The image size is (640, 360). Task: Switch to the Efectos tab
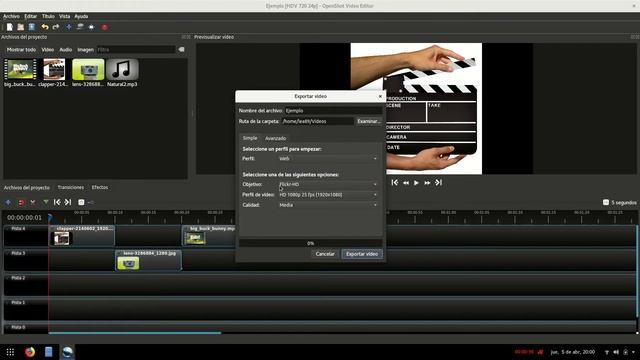(x=100, y=187)
